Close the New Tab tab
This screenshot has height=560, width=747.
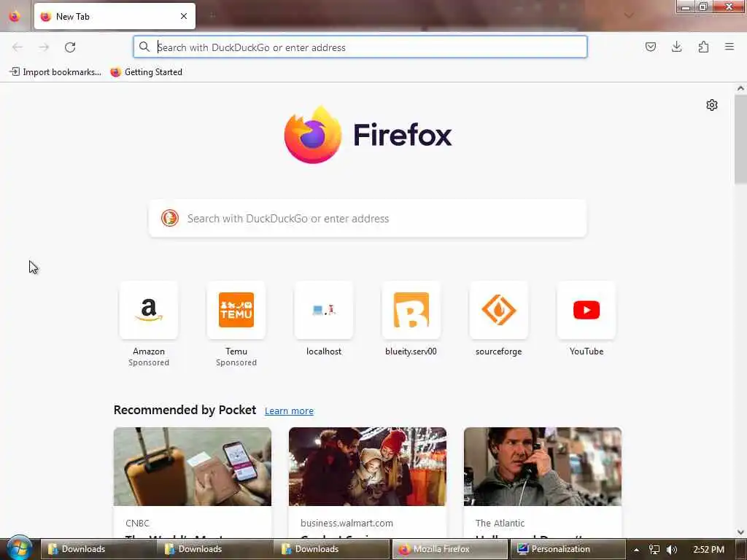pyautogui.click(x=184, y=16)
